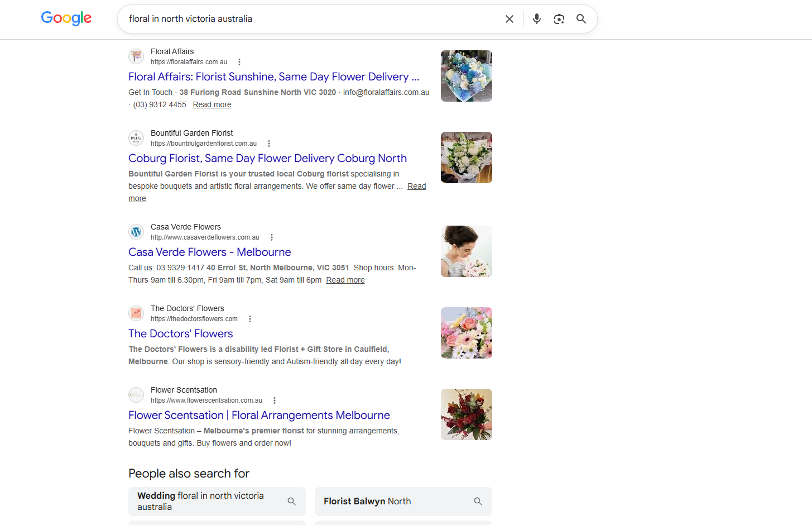812x525 pixels.
Task: Click Floral Affairs site favicon
Action: click(x=136, y=56)
